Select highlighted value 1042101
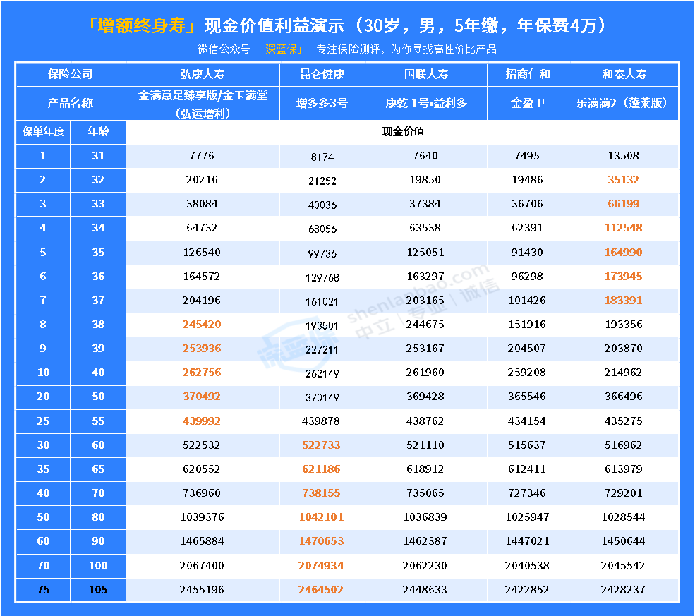Viewport: 695px width, 616px height. 321,517
